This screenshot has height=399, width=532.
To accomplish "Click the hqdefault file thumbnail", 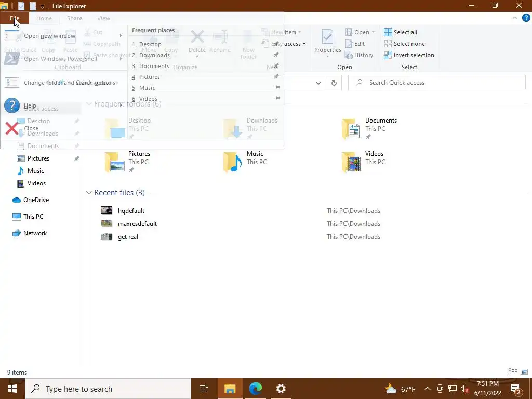I will pyautogui.click(x=106, y=210).
